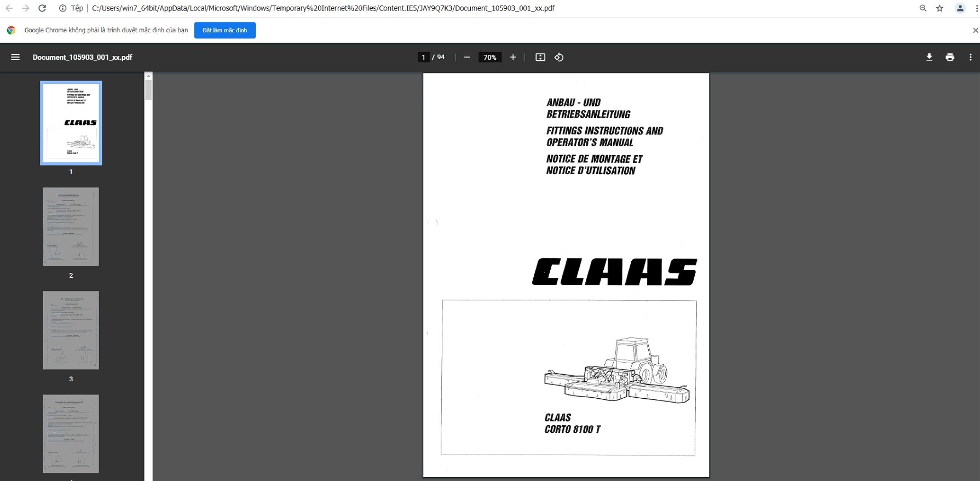
Task: Click the Google Chrome default browser message
Action: (106, 30)
